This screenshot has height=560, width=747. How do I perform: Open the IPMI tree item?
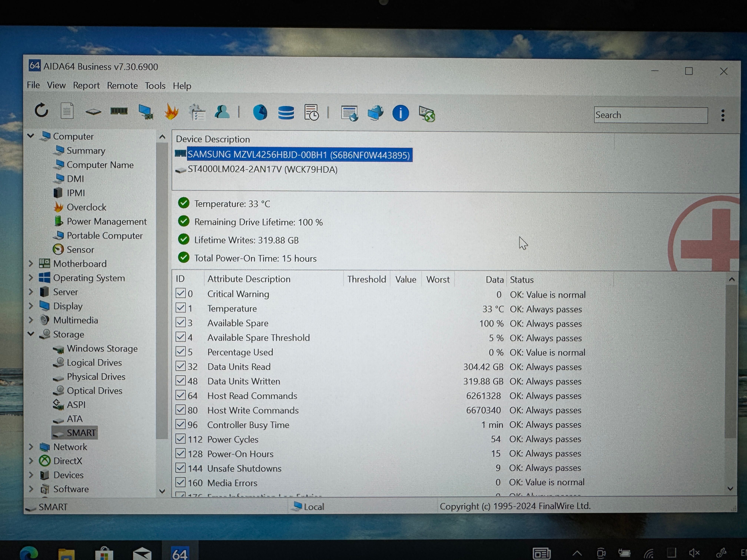pos(69,193)
